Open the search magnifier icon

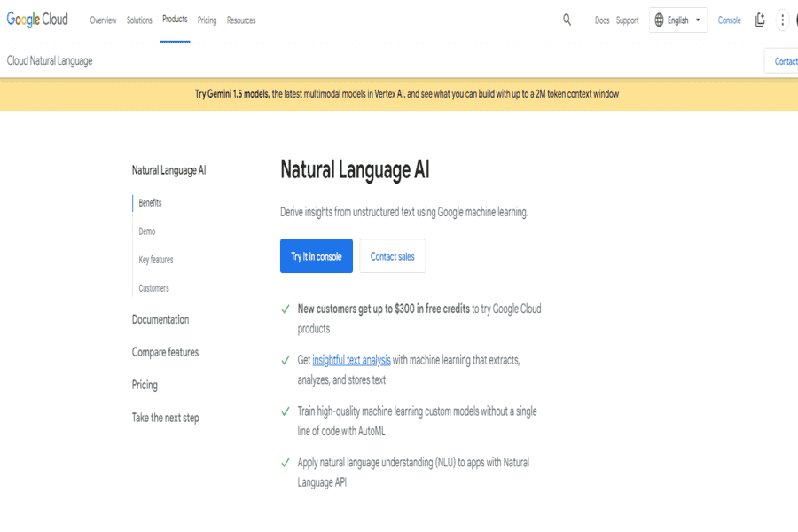pyautogui.click(x=567, y=20)
